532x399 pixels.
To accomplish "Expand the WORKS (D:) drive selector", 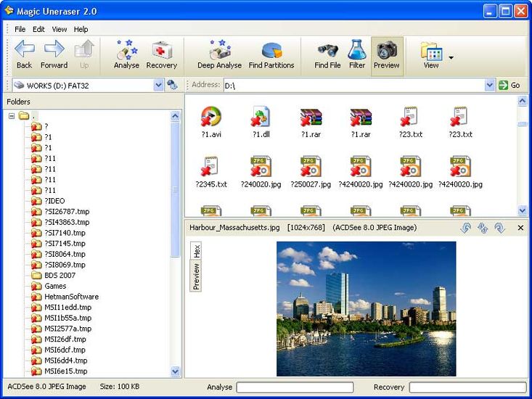I will pos(158,86).
